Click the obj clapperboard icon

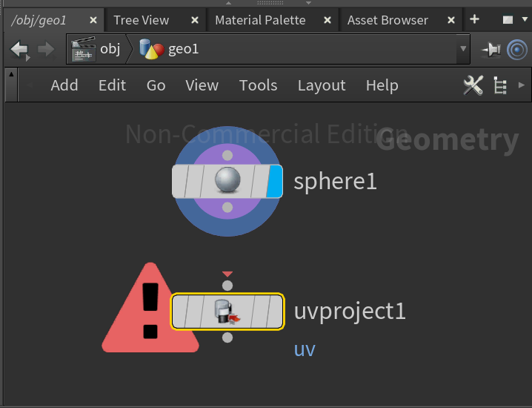pos(83,49)
